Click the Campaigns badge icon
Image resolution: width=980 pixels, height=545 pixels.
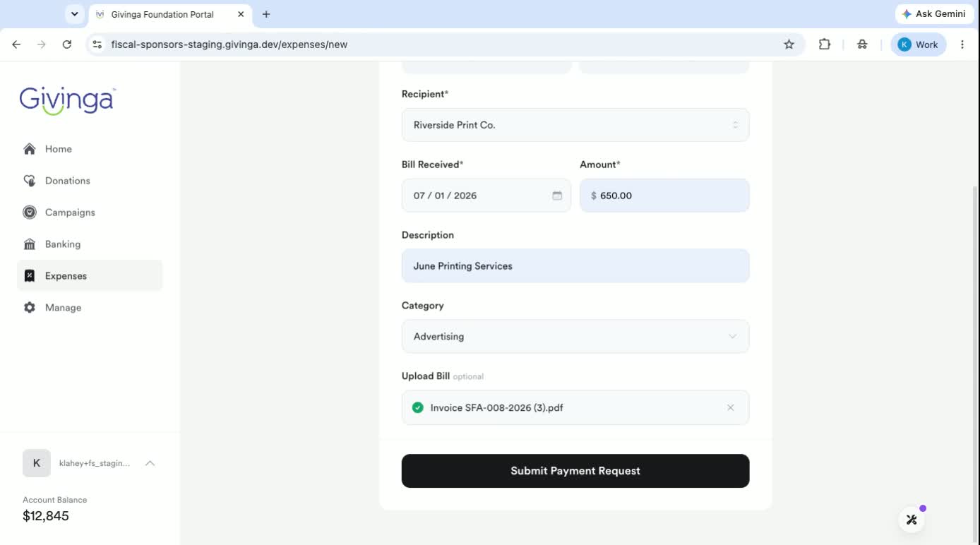(x=30, y=212)
